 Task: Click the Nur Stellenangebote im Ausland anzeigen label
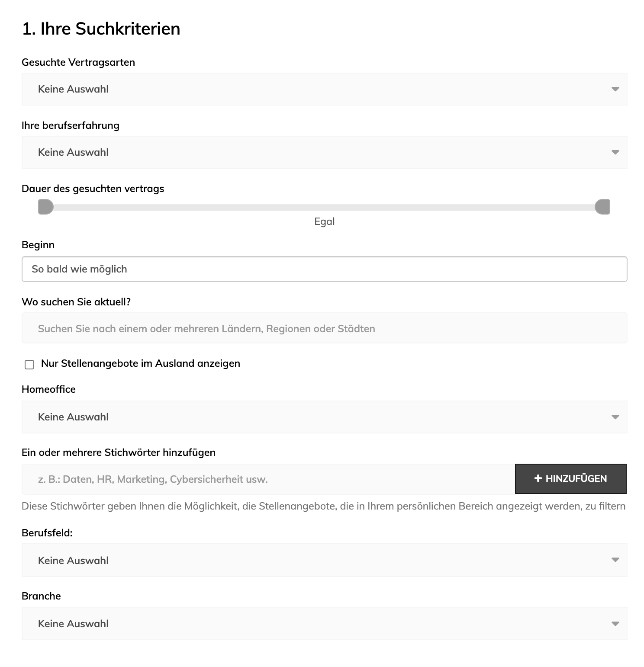pos(141,363)
